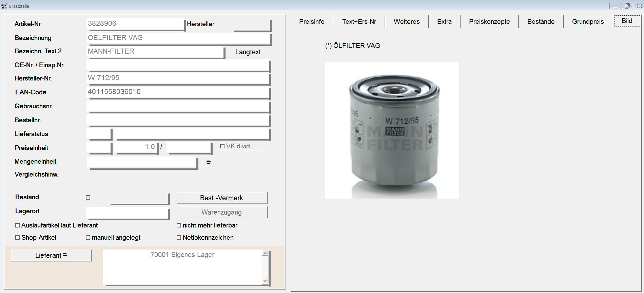This screenshot has width=644, height=293.
Task: Click scroll down arrow in Lieferant list
Action: pos(265,281)
